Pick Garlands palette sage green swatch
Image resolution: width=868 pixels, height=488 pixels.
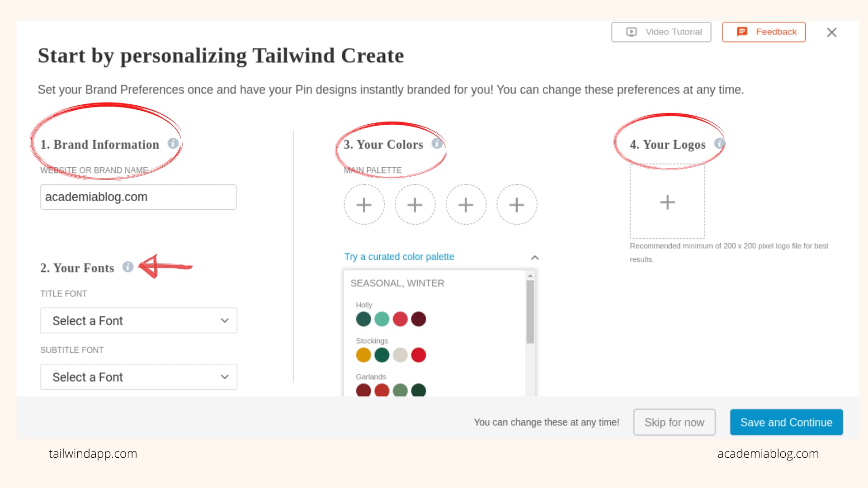pos(400,390)
